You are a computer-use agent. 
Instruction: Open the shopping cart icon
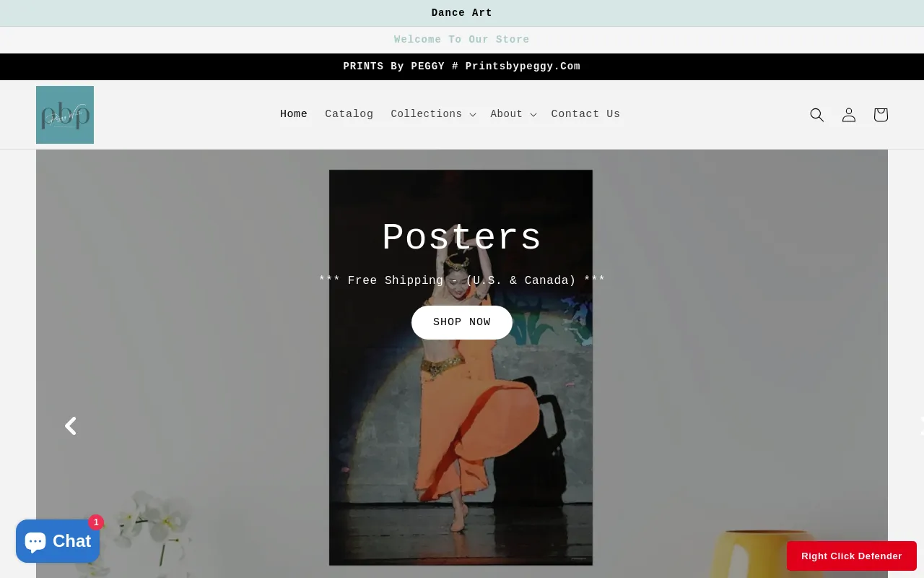[x=881, y=115]
